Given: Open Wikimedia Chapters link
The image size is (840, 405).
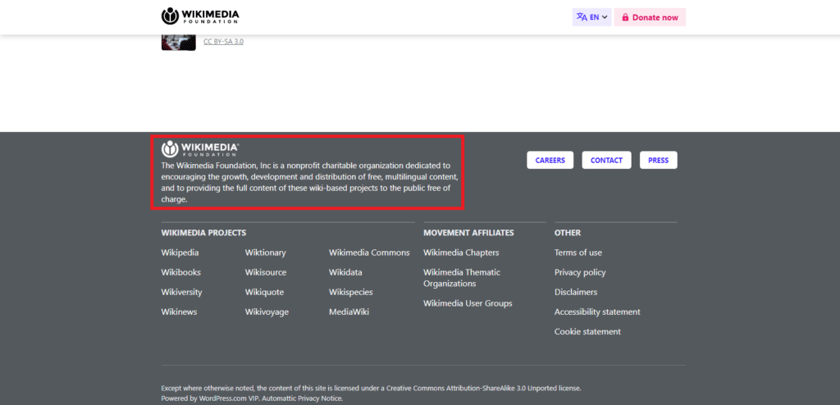Looking at the screenshot, I should pyautogui.click(x=461, y=253).
